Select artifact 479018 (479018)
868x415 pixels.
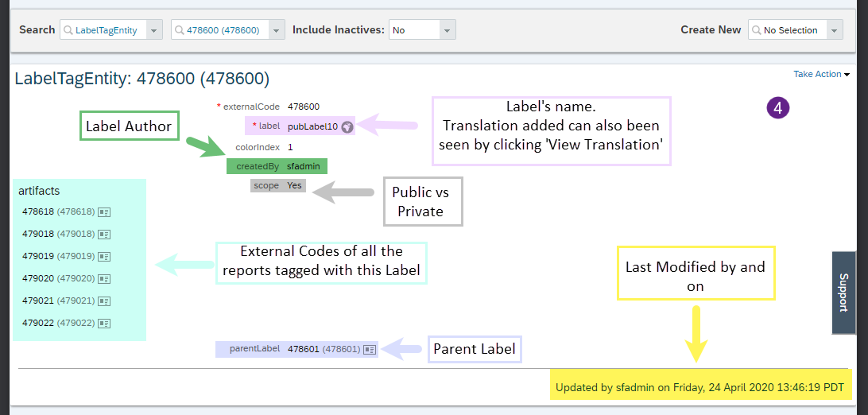59,234
